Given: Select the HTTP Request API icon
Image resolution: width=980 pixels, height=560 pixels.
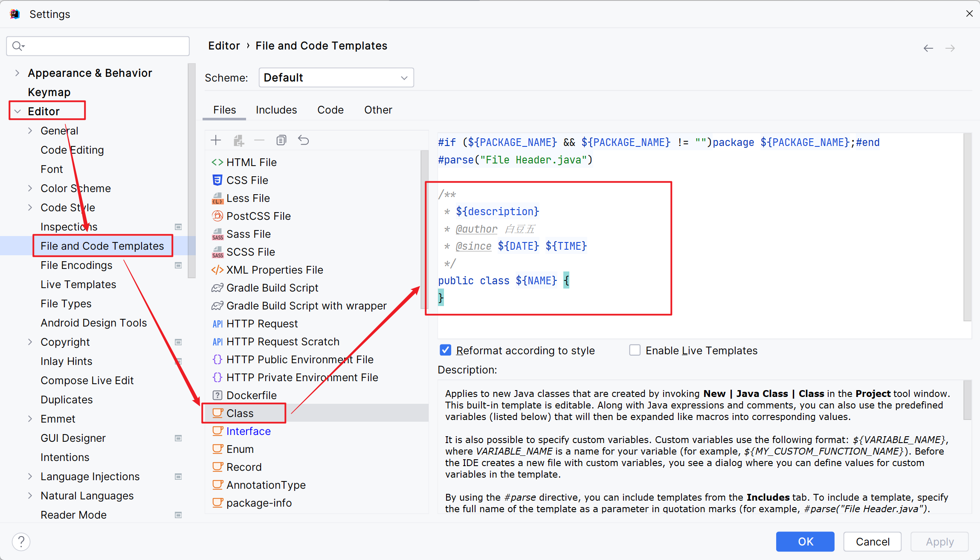Looking at the screenshot, I should point(217,324).
